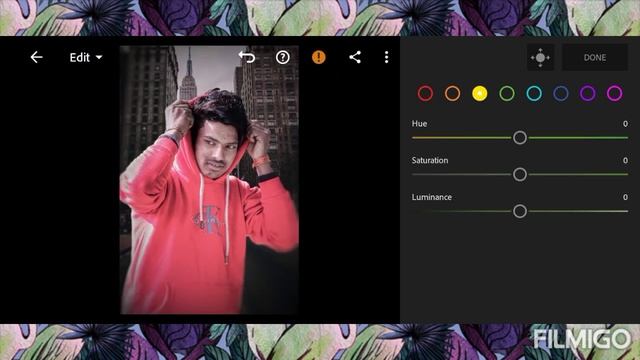Tap the photo of man in red hoodie
640x360 pixels.
coord(209,180)
